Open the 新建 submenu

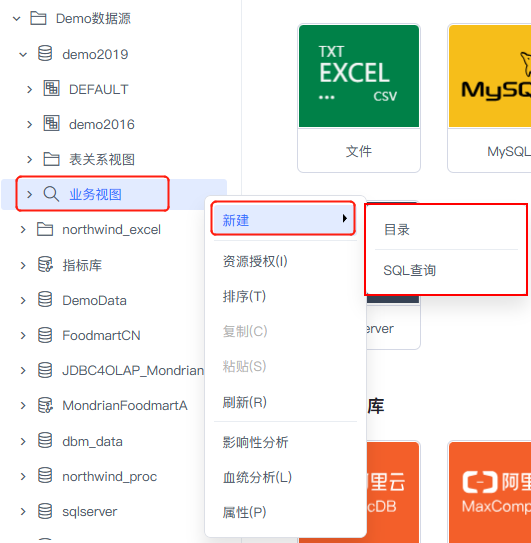pyautogui.click(x=283, y=219)
